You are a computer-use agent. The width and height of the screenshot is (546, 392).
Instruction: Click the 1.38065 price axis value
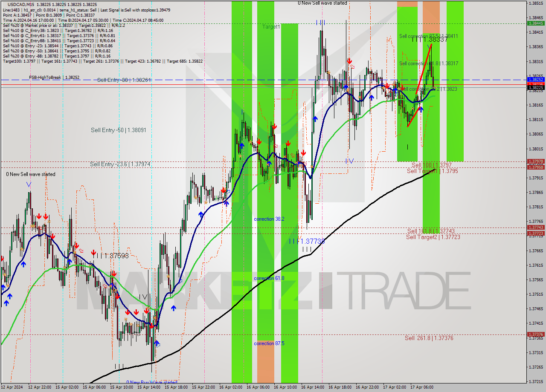536,134
